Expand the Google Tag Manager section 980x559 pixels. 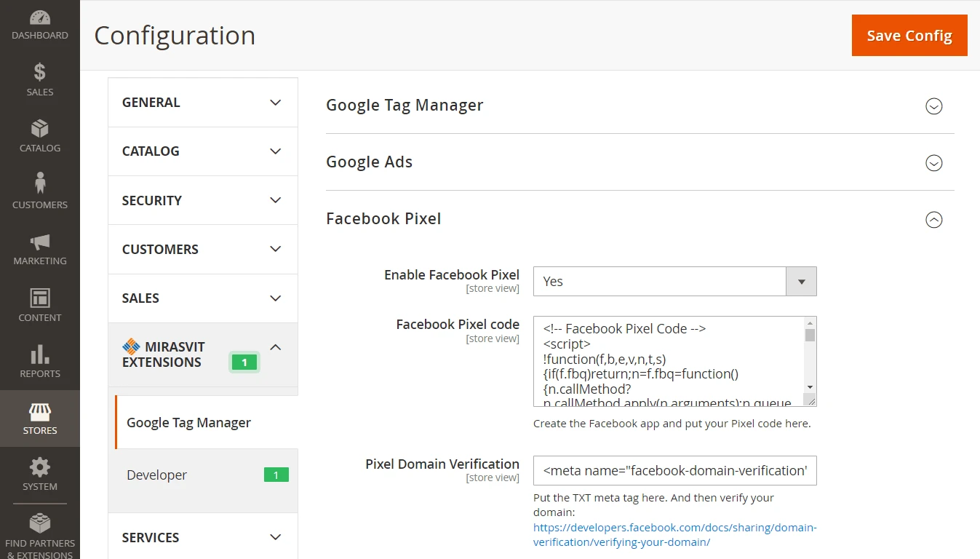[933, 106]
